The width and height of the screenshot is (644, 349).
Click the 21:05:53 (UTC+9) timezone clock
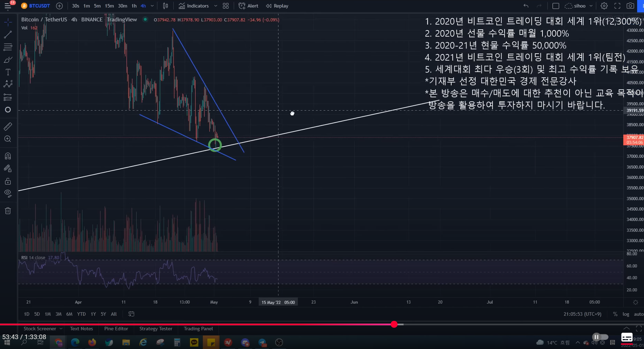coord(582,314)
